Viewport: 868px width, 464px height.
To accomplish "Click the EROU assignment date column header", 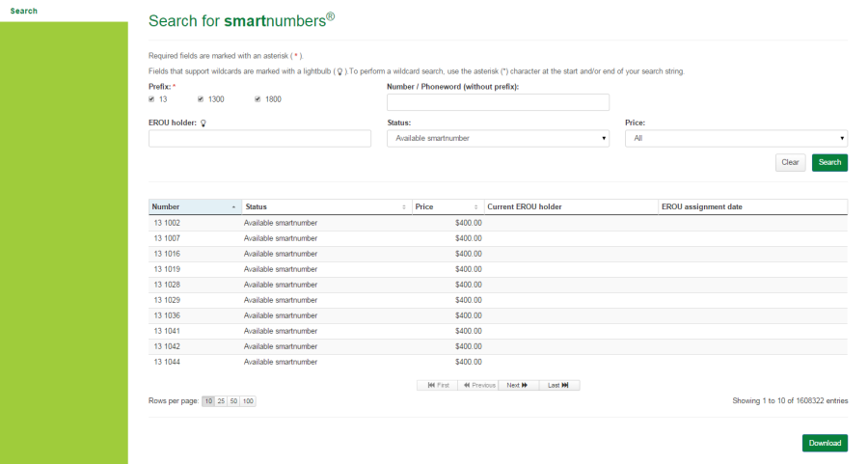I will tap(753, 207).
